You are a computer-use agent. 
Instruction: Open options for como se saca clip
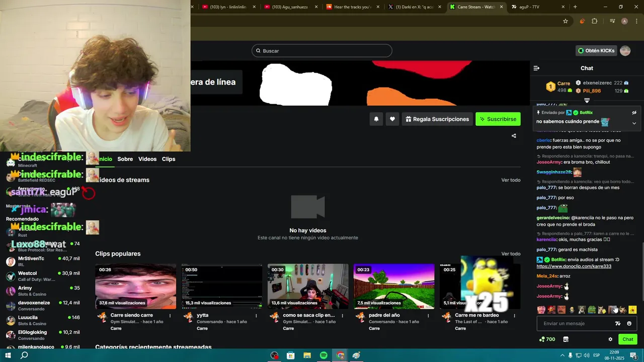[x=342, y=316]
